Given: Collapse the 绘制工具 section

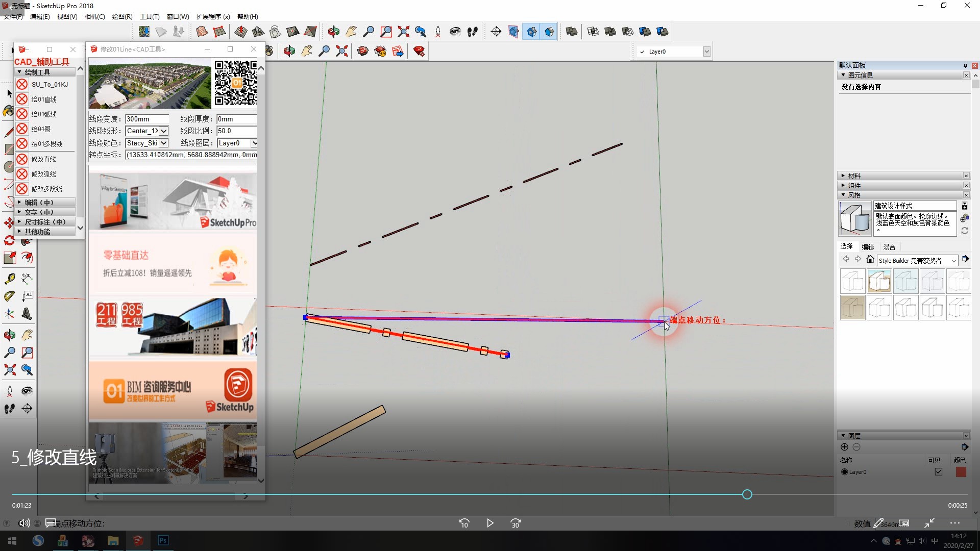Looking at the screenshot, I should pos(45,72).
